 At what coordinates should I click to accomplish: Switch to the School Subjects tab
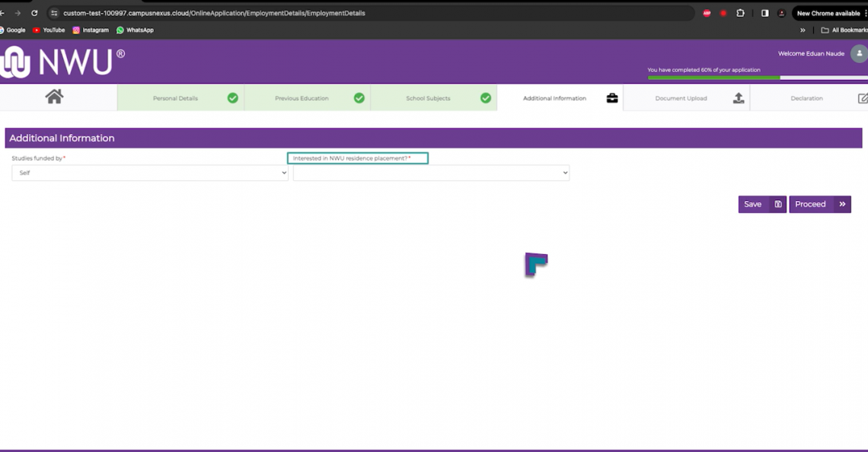pyautogui.click(x=428, y=98)
